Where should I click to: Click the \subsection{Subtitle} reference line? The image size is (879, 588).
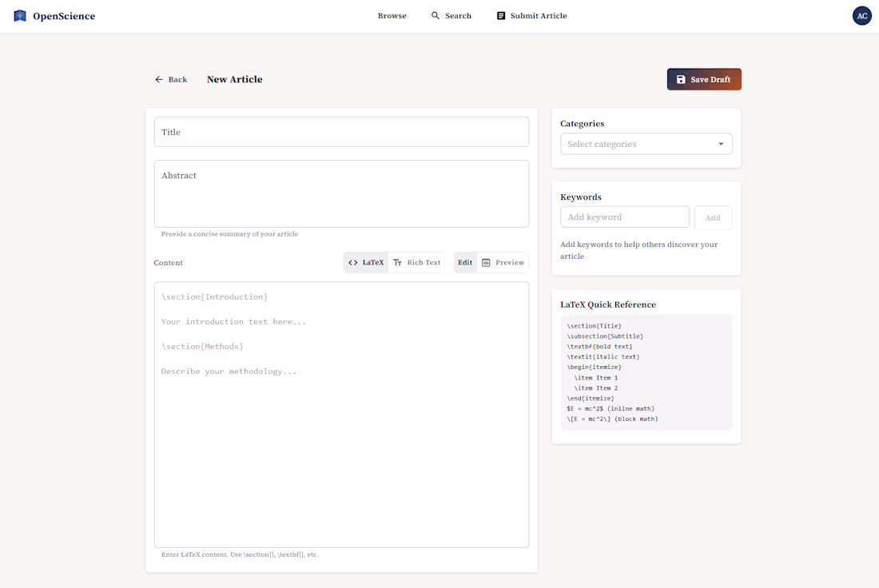coord(605,336)
